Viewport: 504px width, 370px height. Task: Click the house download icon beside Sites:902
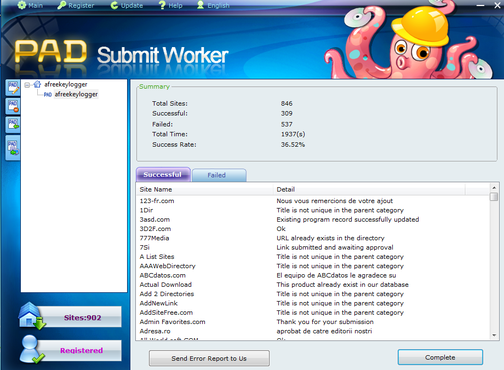coord(32,316)
